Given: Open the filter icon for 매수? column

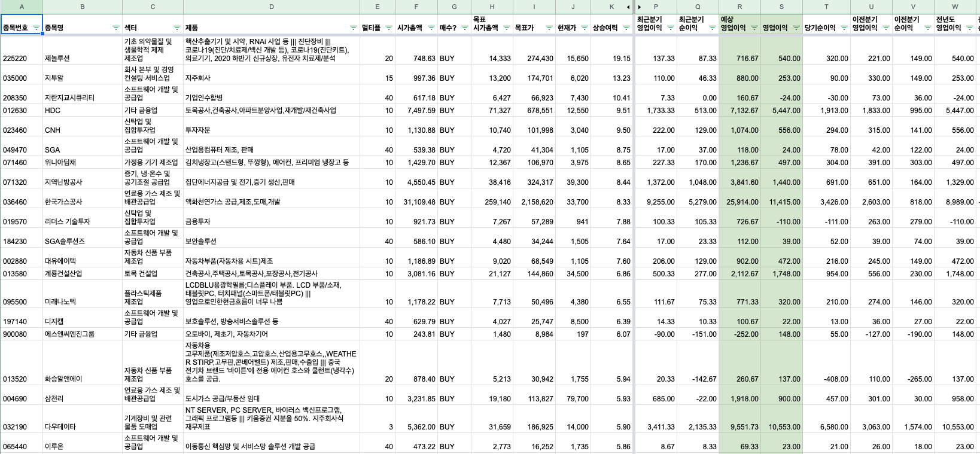Looking at the screenshot, I should [x=465, y=28].
